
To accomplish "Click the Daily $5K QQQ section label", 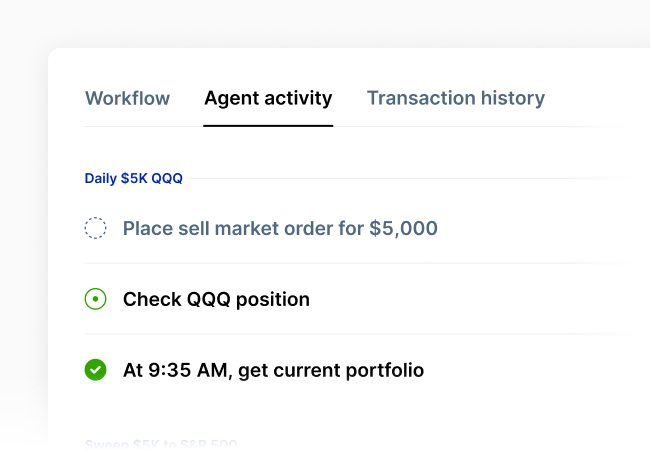I will pos(133,179).
